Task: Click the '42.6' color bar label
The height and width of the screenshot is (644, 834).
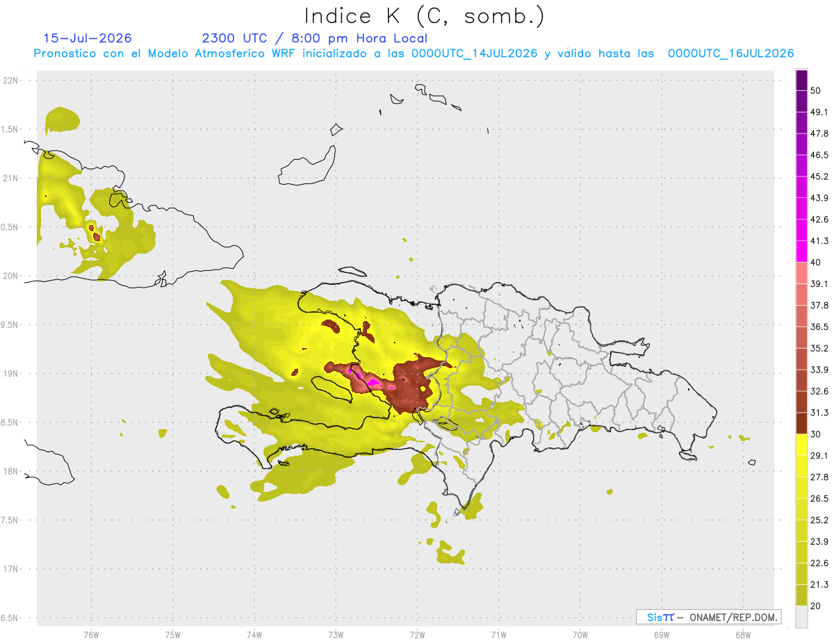Action: coord(819,220)
